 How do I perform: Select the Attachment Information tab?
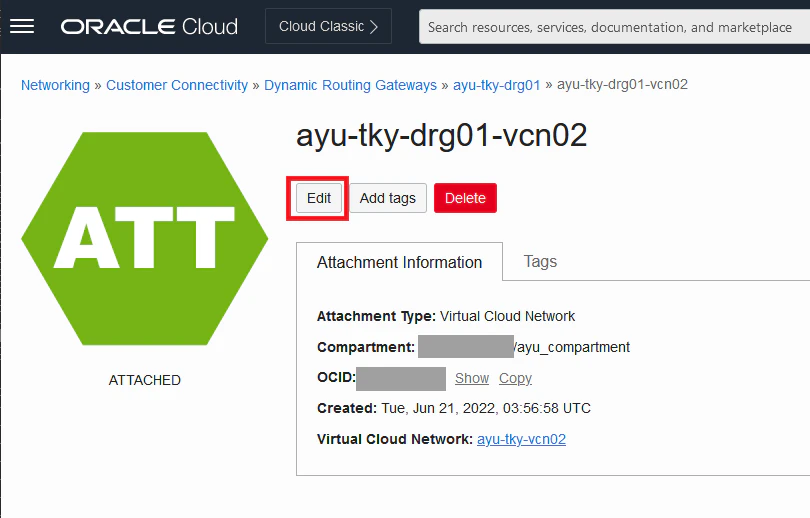pyautogui.click(x=399, y=262)
